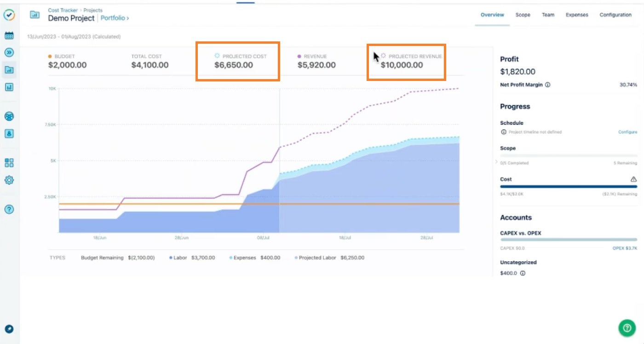This screenshot has width=644, height=344.
Task: Click the Configure link under Schedule
Action: click(x=627, y=132)
